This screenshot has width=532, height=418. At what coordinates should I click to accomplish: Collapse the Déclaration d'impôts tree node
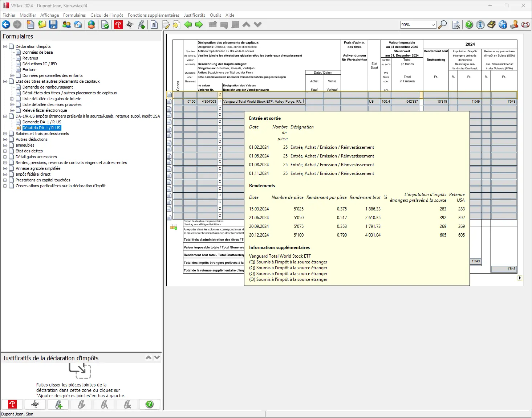[5, 46]
